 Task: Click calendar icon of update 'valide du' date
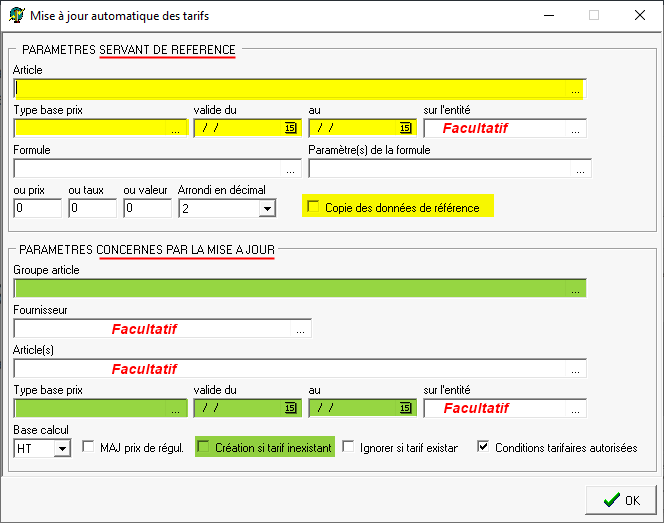tap(290, 408)
